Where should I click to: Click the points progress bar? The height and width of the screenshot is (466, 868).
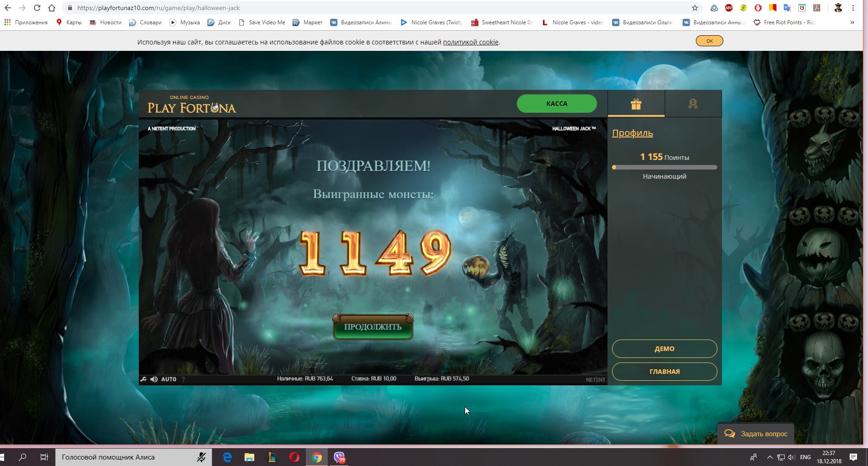click(664, 167)
